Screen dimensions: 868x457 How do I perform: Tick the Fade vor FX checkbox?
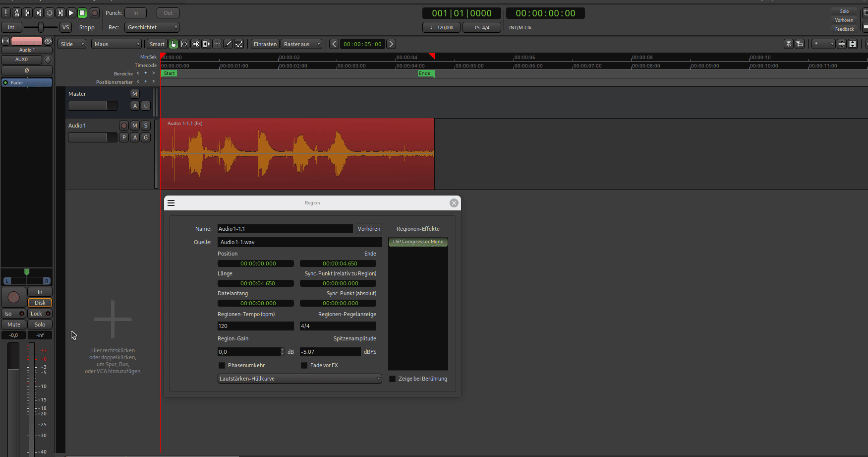click(x=304, y=366)
